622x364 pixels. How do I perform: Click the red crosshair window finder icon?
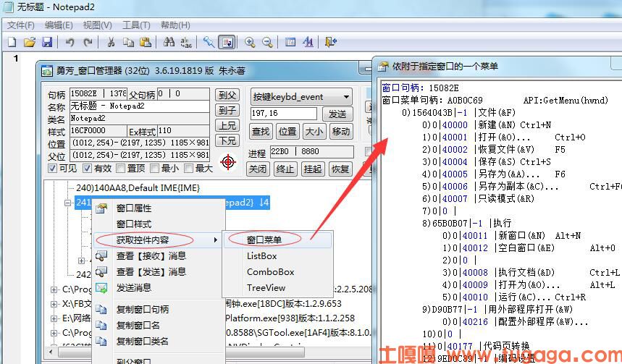(x=228, y=162)
